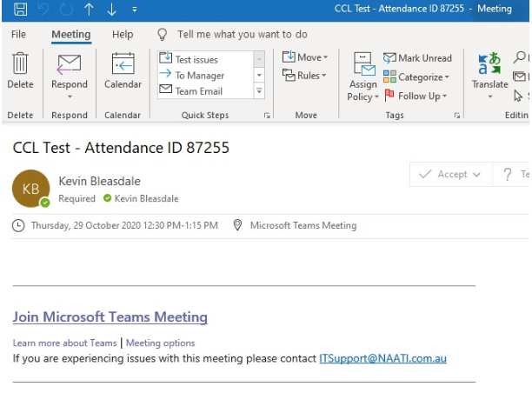
Task: Expand the Quick Steps gallery list
Action: (x=259, y=91)
